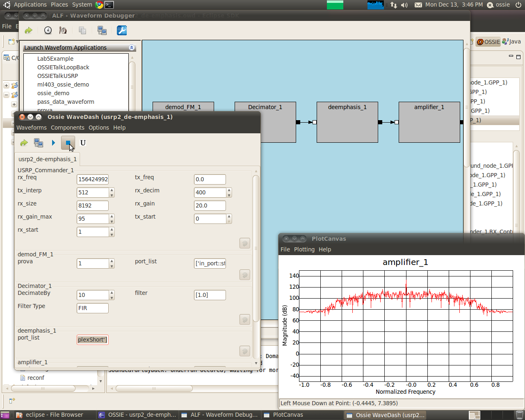The width and height of the screenshot is (525, 420).
Task: Select the amplifier_1 component block in diagram
Action: [429, 122]
